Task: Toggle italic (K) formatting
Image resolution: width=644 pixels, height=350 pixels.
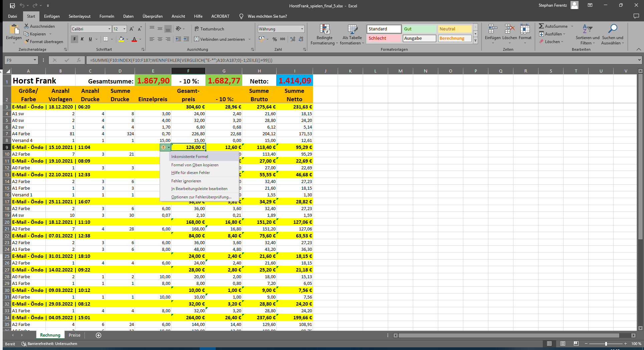Action: coord(82,39)
